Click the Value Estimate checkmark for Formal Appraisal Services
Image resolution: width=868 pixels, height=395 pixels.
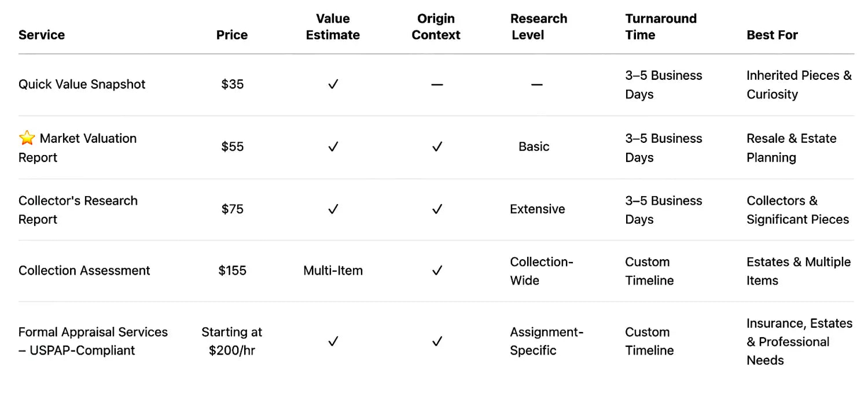point(333,342)
